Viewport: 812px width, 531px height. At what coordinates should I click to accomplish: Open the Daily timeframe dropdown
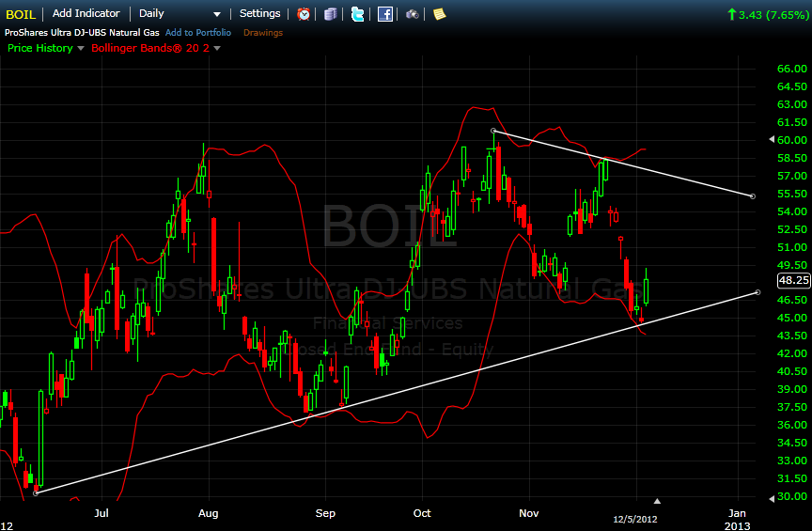(180, 14)
